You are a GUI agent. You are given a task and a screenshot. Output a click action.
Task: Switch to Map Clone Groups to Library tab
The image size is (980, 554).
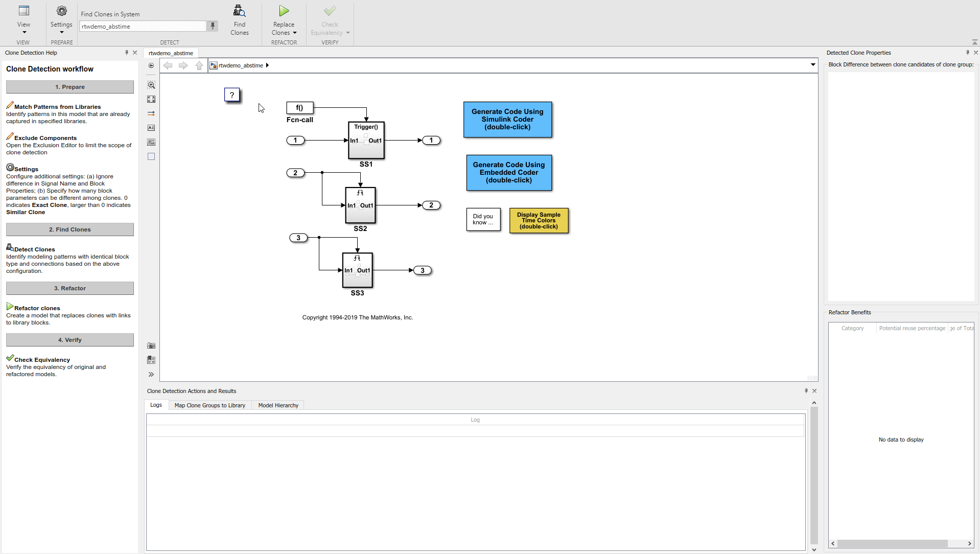tap(209, 405)
